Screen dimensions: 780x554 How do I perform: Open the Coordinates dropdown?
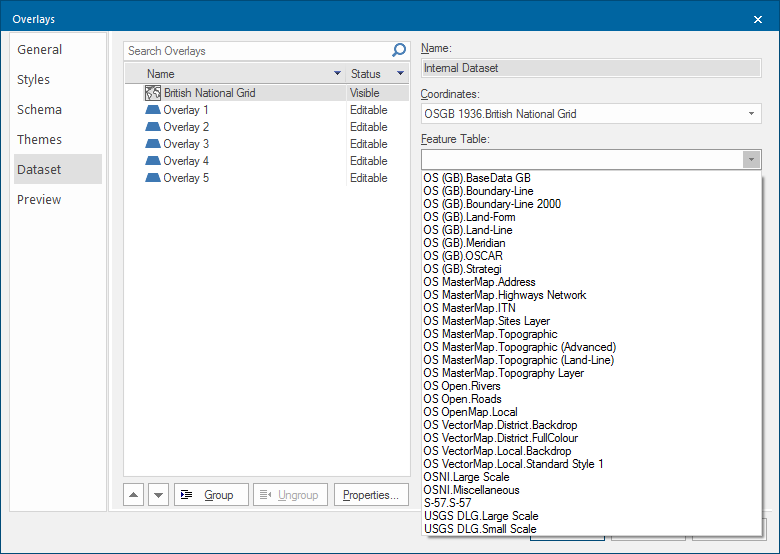click(752, 114)
